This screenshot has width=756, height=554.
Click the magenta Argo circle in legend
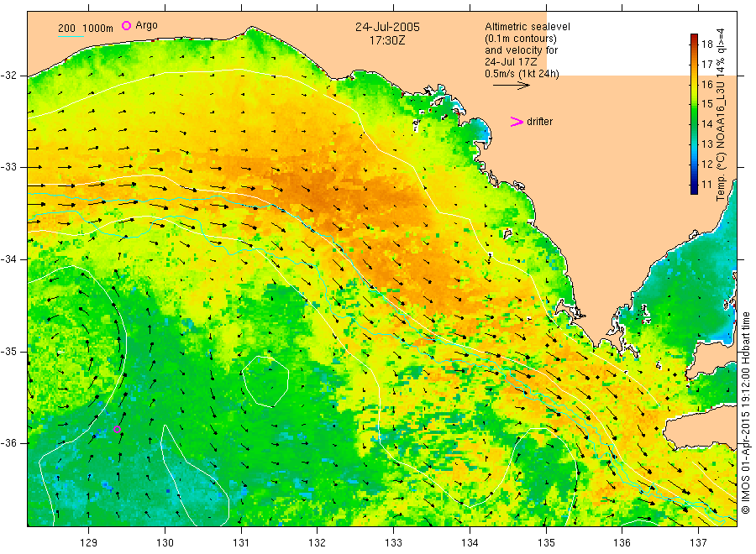pos(126,25)
